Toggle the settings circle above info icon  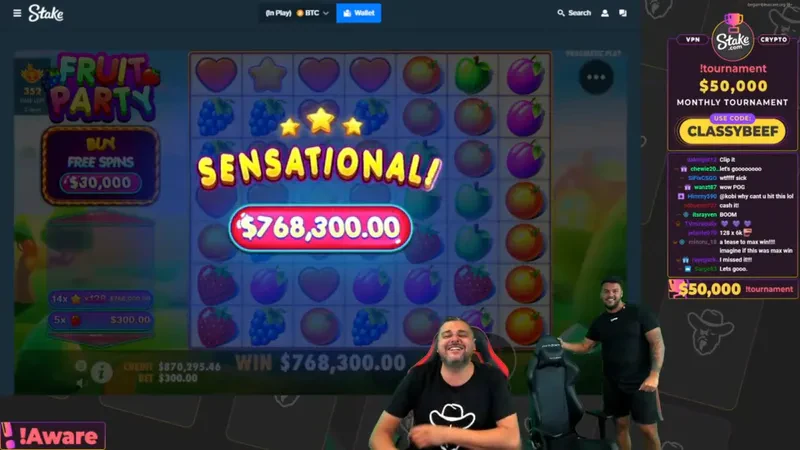tap(81, 365)
